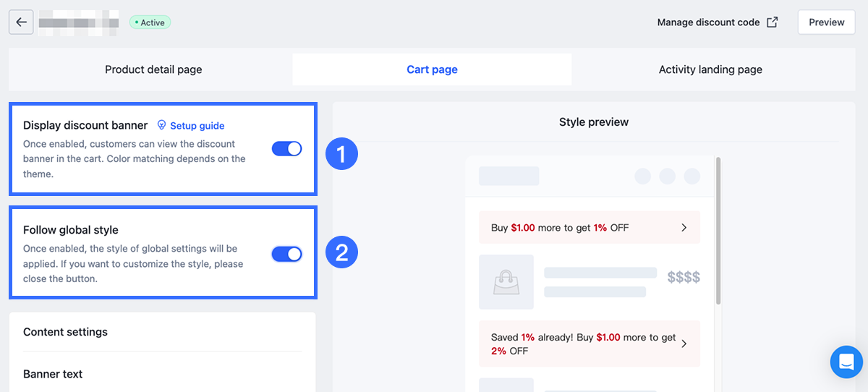Select the Cart page tab
The width and height of the screenshot is (868, 392).
click(x=432, y=70)
